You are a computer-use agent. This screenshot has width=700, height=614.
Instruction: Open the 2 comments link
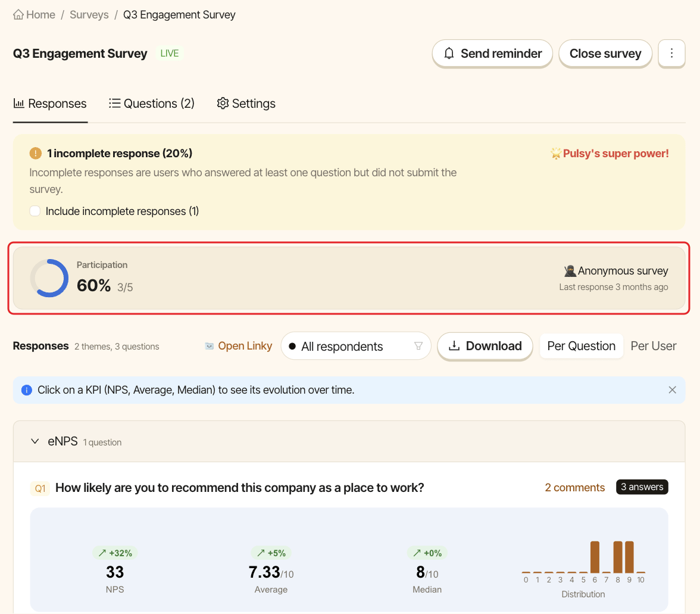click(574, 487)
